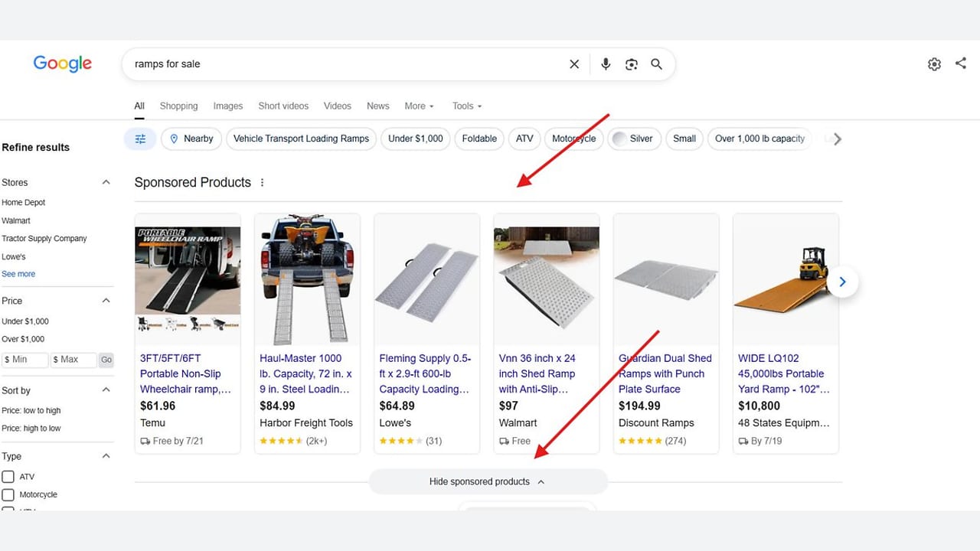Open 3FT/5FT/6FT Portable Non-Slip ramp title link
The image size is (980, 551).
(x=185, y=373)
